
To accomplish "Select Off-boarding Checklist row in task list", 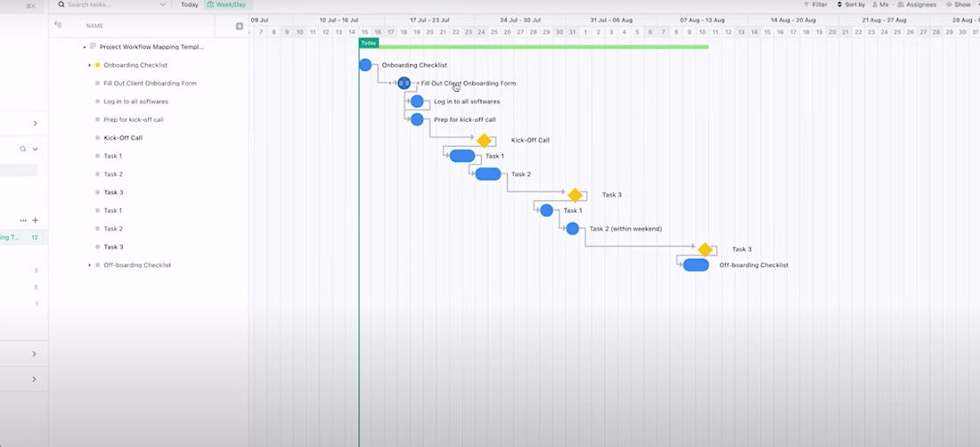I will pyautogui.click(x=137, y=264).
